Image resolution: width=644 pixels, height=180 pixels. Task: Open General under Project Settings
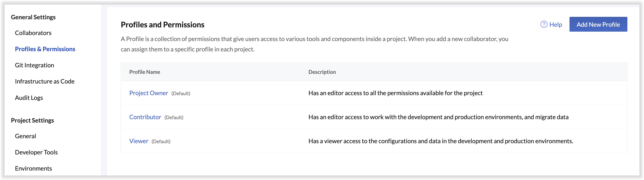click(25, 136)
